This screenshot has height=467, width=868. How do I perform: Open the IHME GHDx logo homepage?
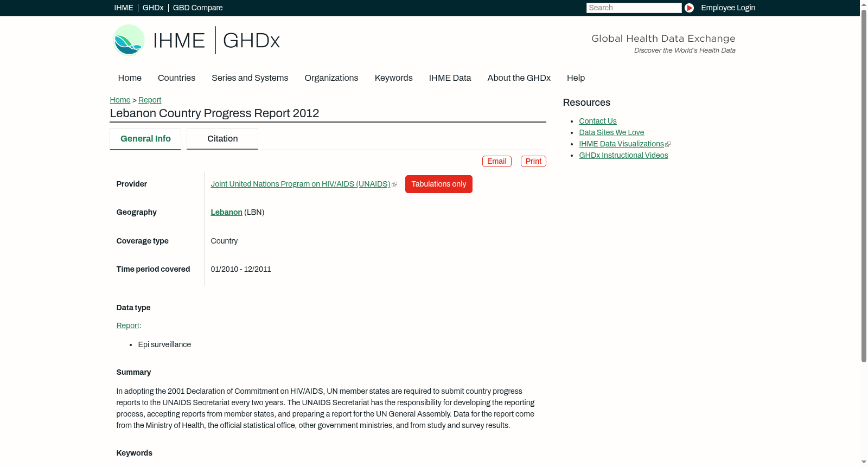pos(196,40)
